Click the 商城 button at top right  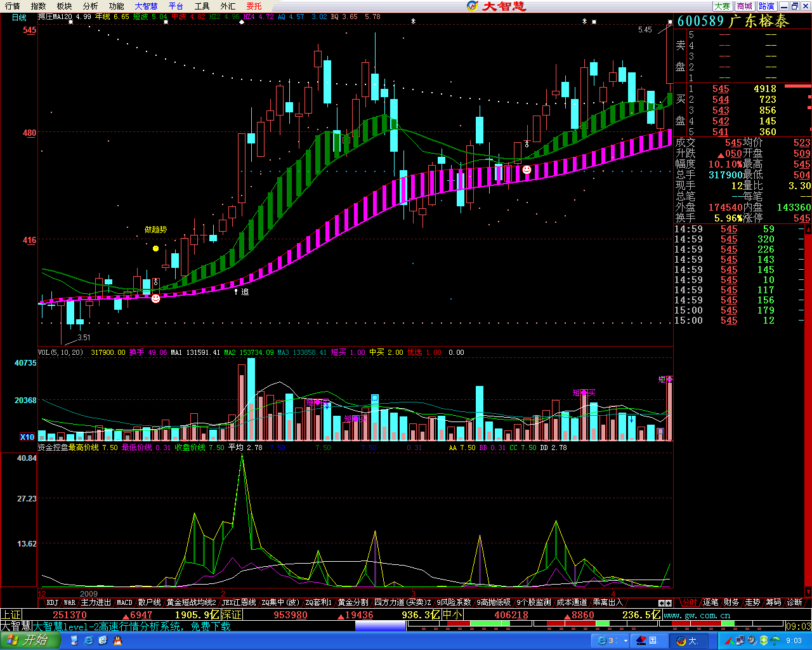click(744, 6)
